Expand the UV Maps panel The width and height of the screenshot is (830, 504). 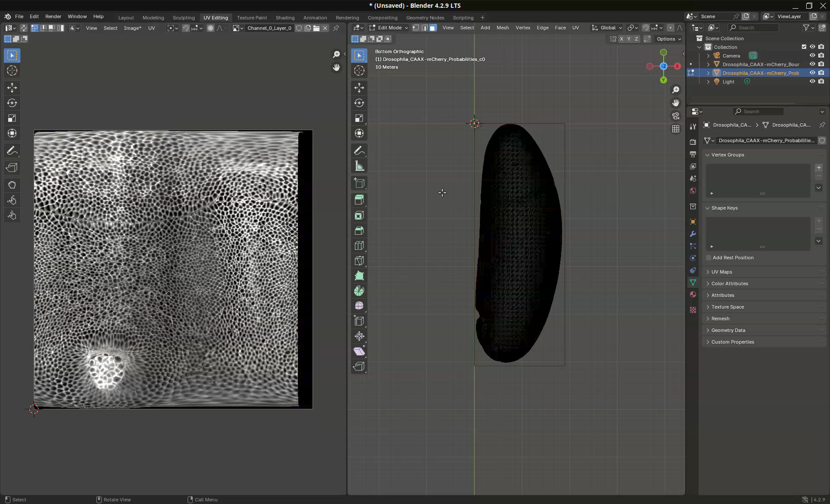point(721,272)
